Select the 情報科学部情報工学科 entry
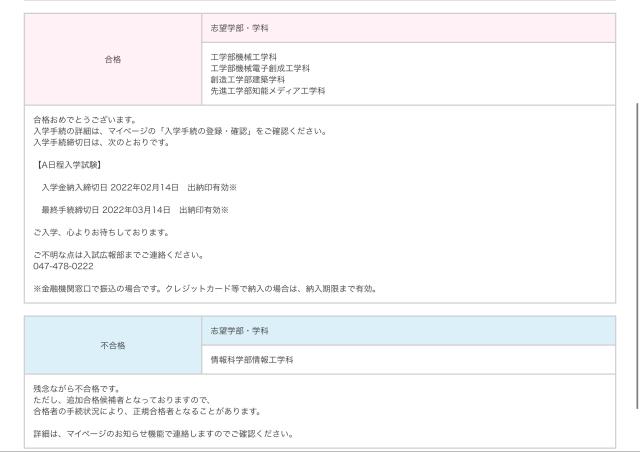640x452 pixels. point(252,360)
